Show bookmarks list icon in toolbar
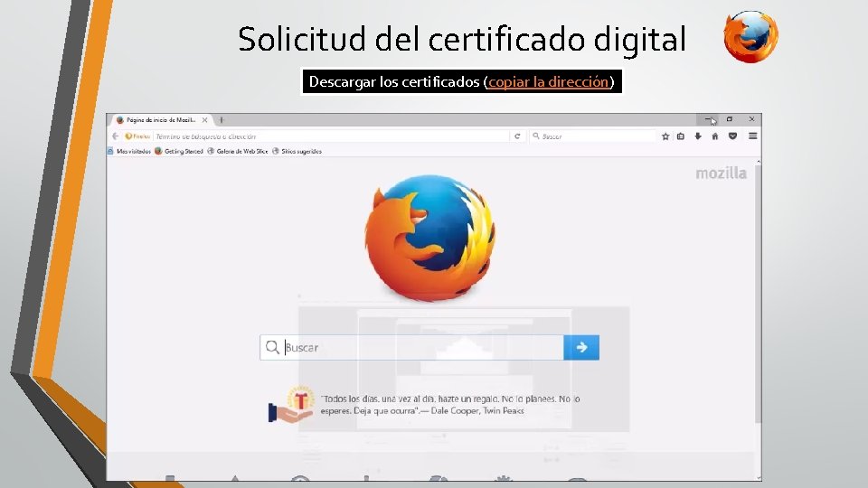The width and height of the screenshot is (868, 488). [681, 136]
